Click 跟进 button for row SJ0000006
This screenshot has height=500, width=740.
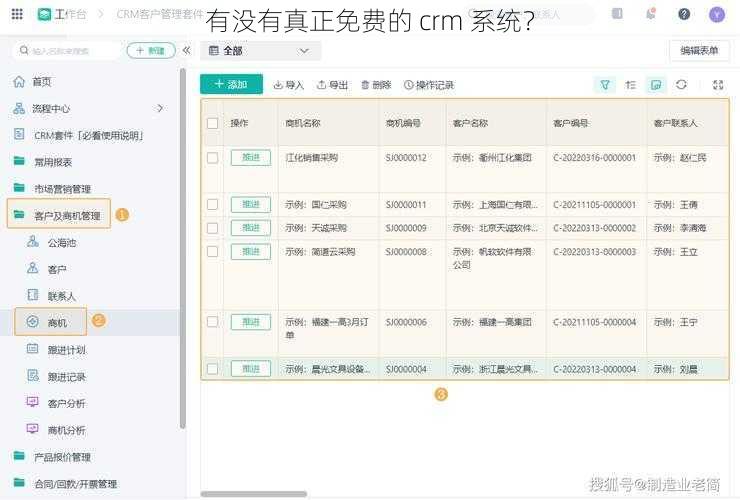[x=251, y=322]
